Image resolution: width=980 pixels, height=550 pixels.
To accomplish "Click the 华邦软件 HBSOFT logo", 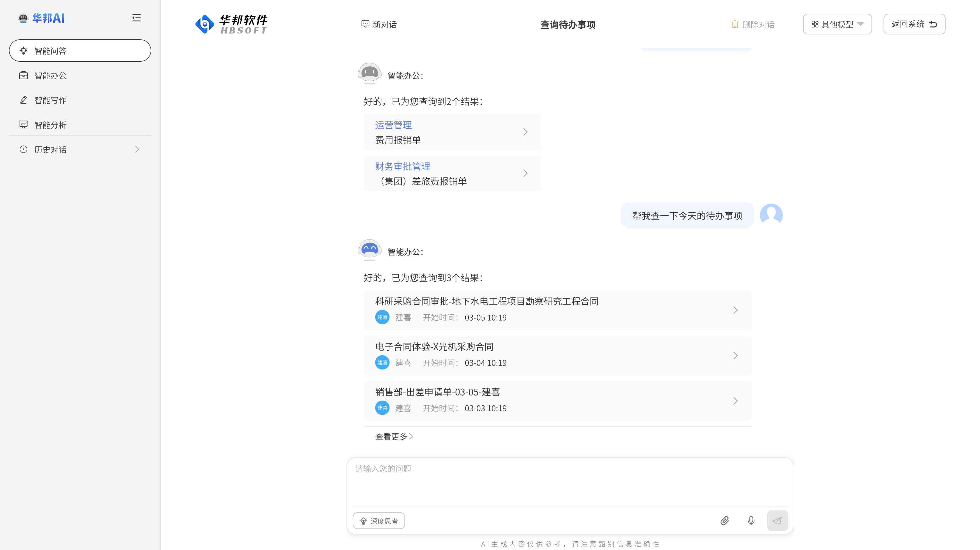I will [x=231, y=24].
